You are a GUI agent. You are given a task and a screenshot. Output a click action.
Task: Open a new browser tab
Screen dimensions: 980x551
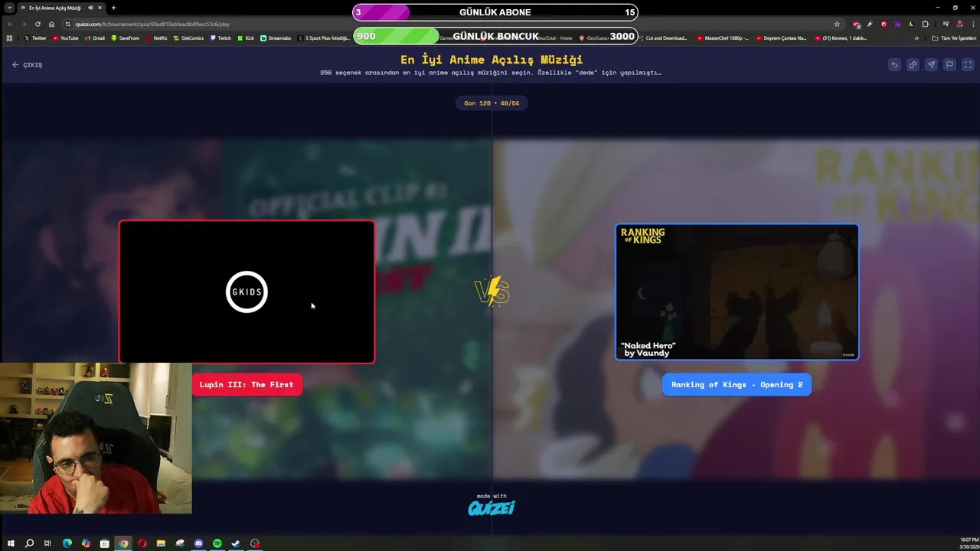click(113, 8)
